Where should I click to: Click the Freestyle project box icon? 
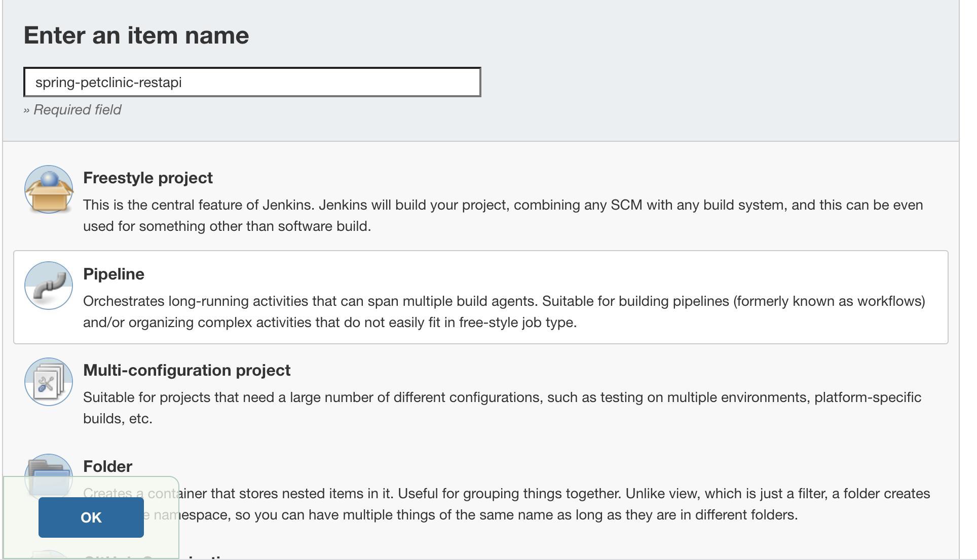49,189
